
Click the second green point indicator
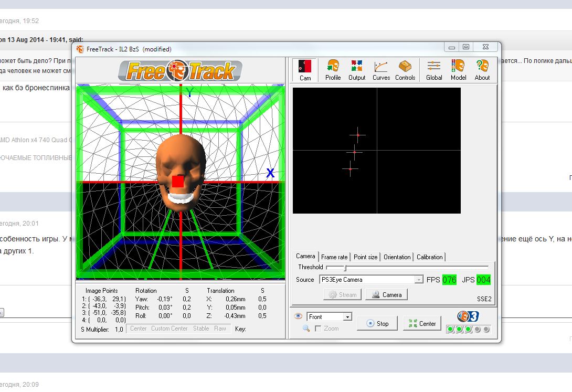pos(459,329)
